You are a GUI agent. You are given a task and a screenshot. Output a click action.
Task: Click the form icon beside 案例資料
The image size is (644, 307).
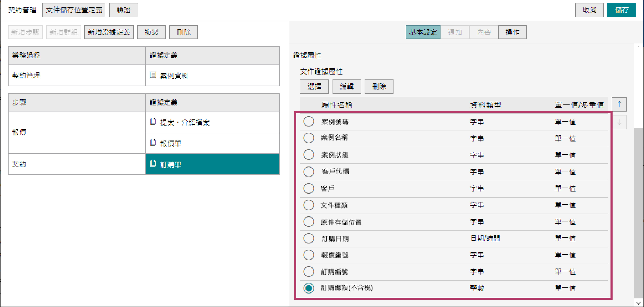[x=153, y=75]
